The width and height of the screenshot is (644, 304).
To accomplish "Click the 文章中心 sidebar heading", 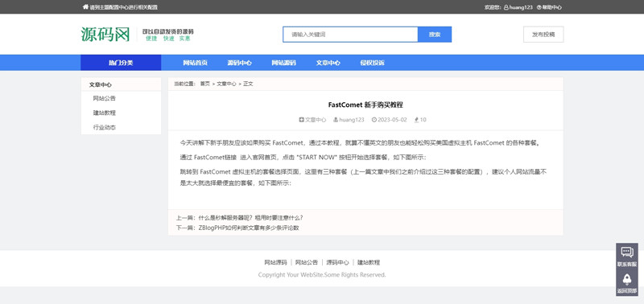I will (100, 84).
